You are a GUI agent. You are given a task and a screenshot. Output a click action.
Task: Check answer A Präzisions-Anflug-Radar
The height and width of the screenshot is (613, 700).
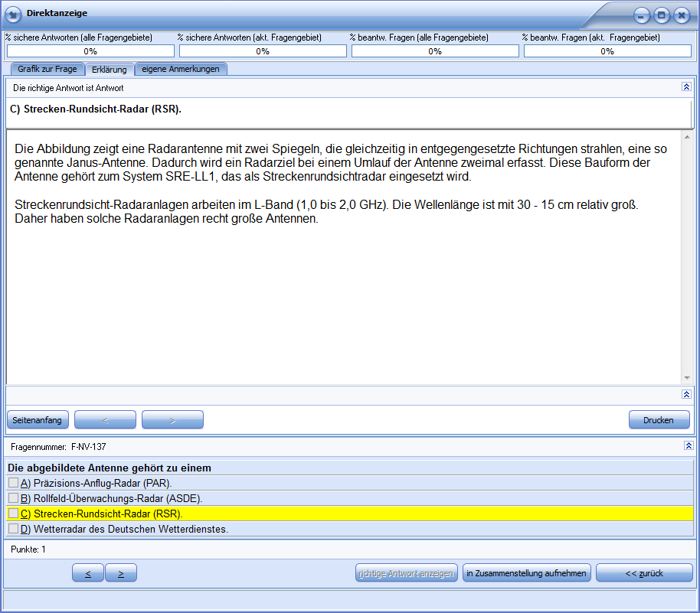coord(13,483)
